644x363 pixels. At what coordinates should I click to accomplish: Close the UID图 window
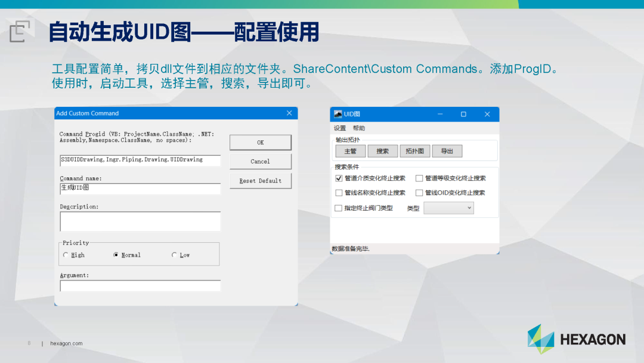tap(487, 114)
